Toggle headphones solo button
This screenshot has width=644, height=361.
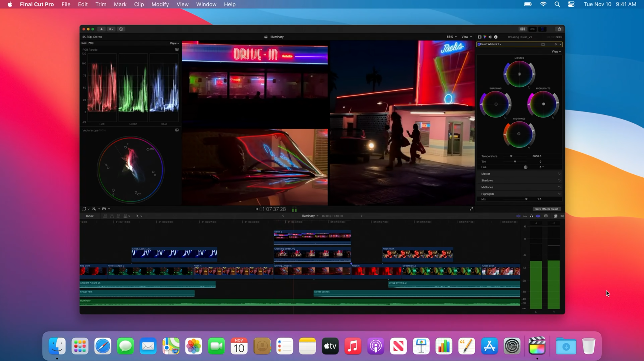point(531,216)
